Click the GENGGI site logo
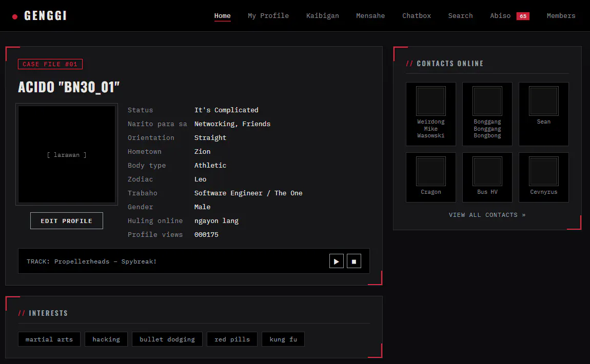This screenshot has width=590, height=364. (40, 15)
